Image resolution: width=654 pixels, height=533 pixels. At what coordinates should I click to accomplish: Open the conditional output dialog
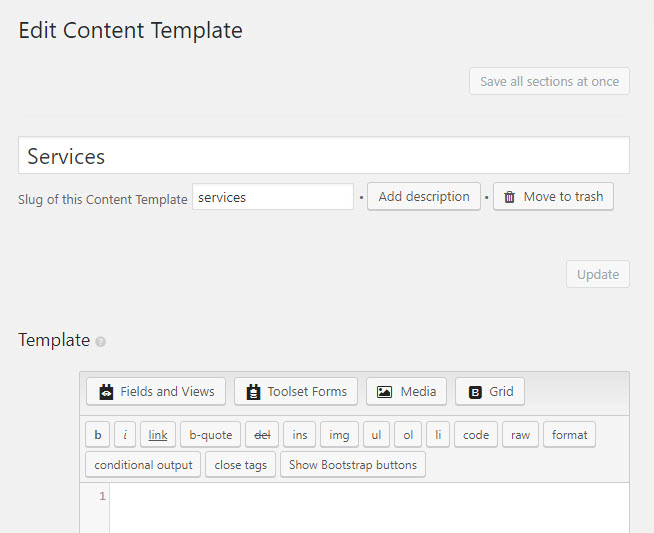(x=143, y=465)
